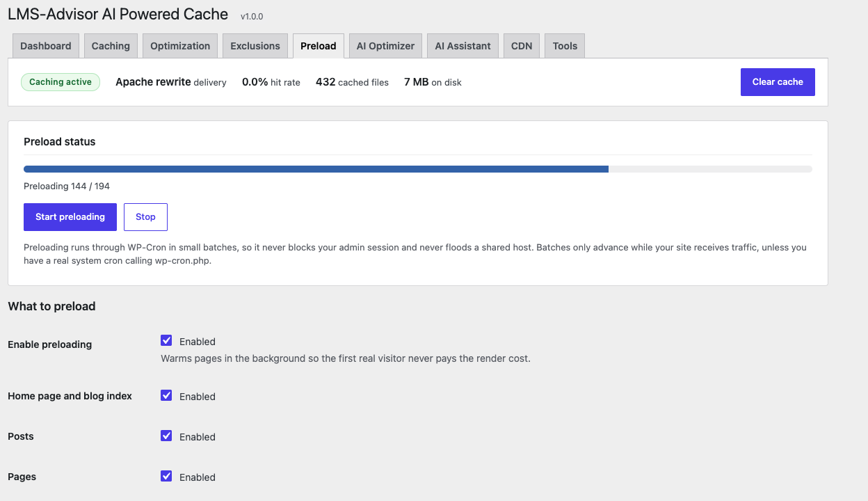Toggle the Enable preloading checkbox
This screenshot has width=868, height=501.
166,340
